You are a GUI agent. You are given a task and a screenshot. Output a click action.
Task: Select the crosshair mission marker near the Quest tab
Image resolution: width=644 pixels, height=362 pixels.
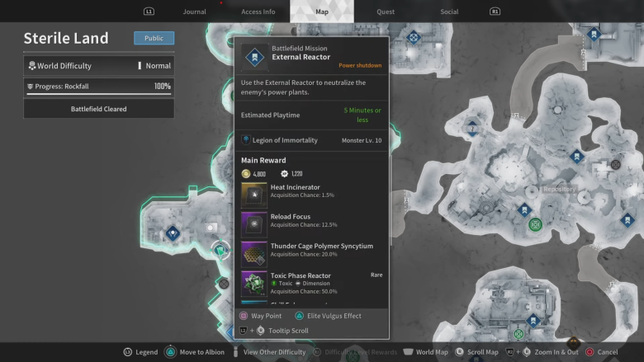[414, 38]
